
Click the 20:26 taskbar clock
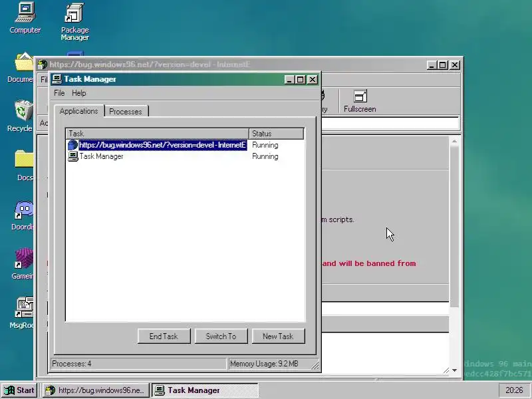pyautogui.click(x=513, y=390)
